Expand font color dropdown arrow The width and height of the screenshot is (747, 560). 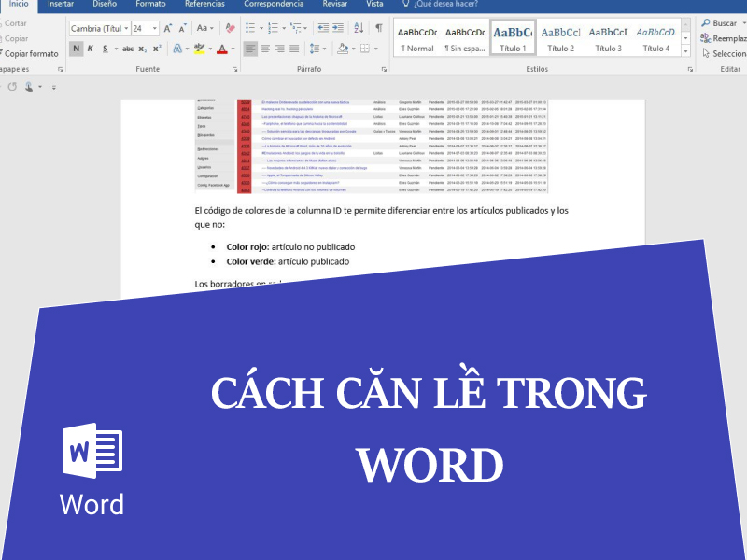[233, 49]
